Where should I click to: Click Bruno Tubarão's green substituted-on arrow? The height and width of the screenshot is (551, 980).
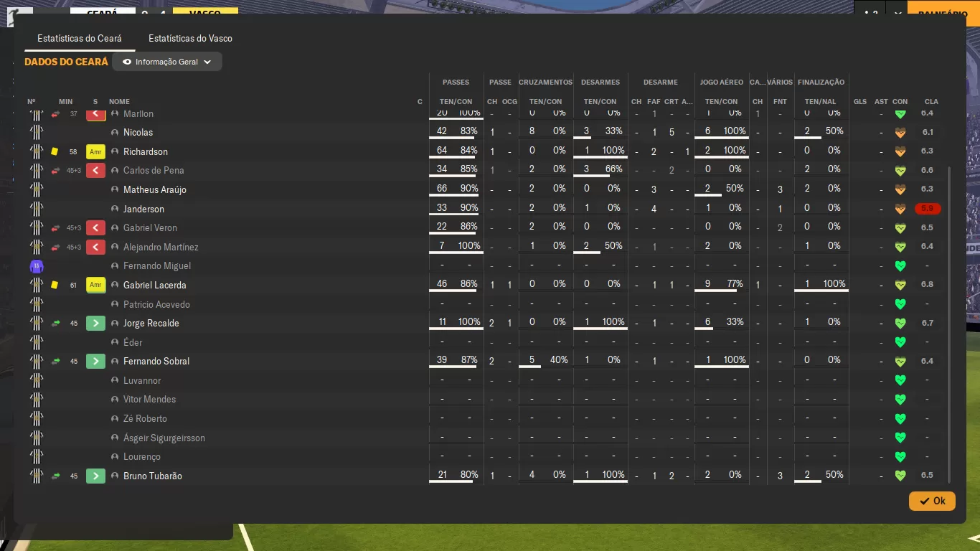coord(95,476)
